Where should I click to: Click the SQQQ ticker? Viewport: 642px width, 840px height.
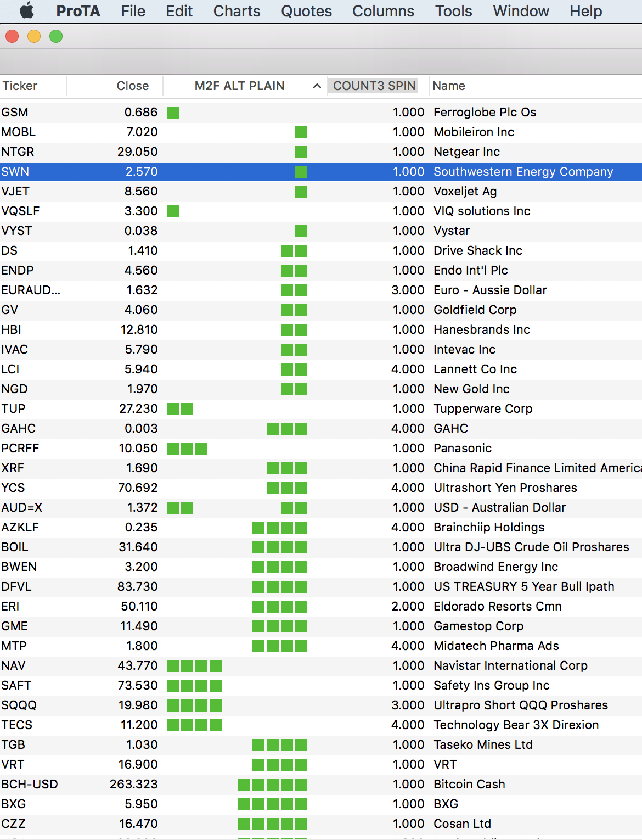point(19,705)
